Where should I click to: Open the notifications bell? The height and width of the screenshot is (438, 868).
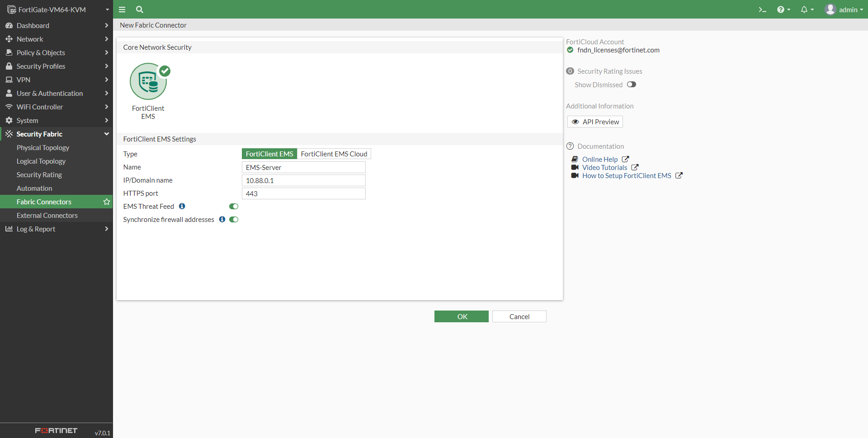point(805,9)
